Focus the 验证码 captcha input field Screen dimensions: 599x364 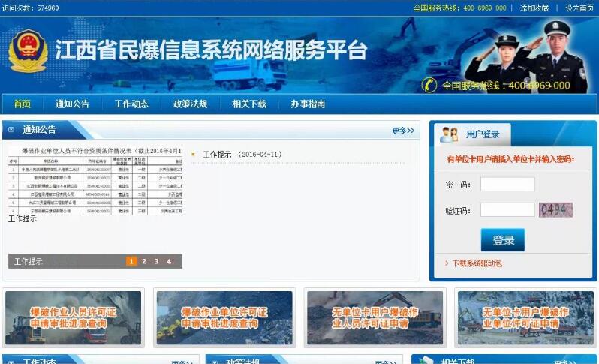pos(507,210)
